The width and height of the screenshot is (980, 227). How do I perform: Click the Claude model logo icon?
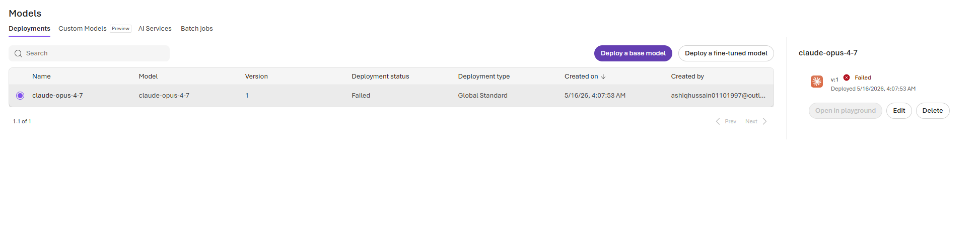pyautogui.click(x=817, y=81)
